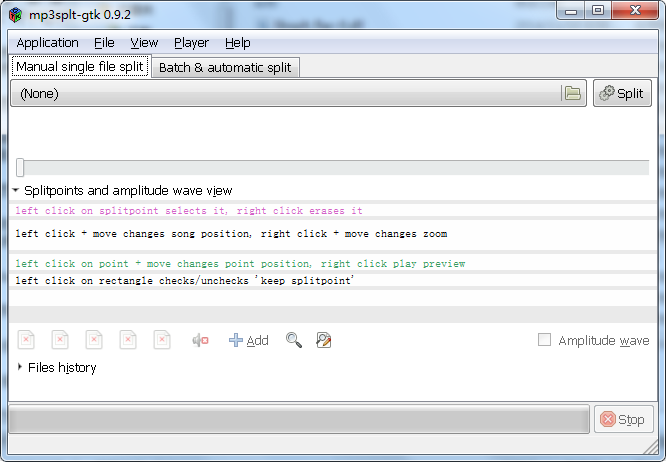Open the View menu

pos(144,43)
